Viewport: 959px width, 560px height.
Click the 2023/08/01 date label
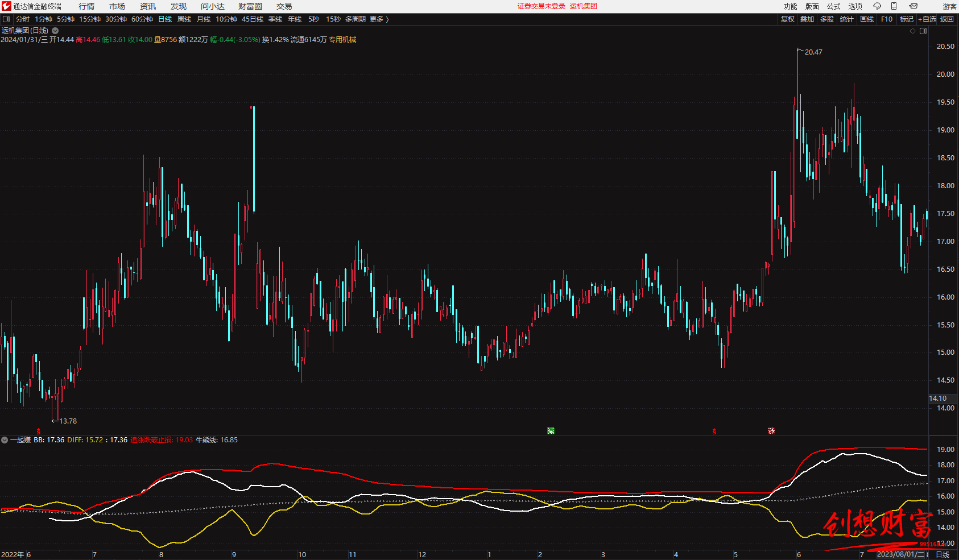[900, 554]
